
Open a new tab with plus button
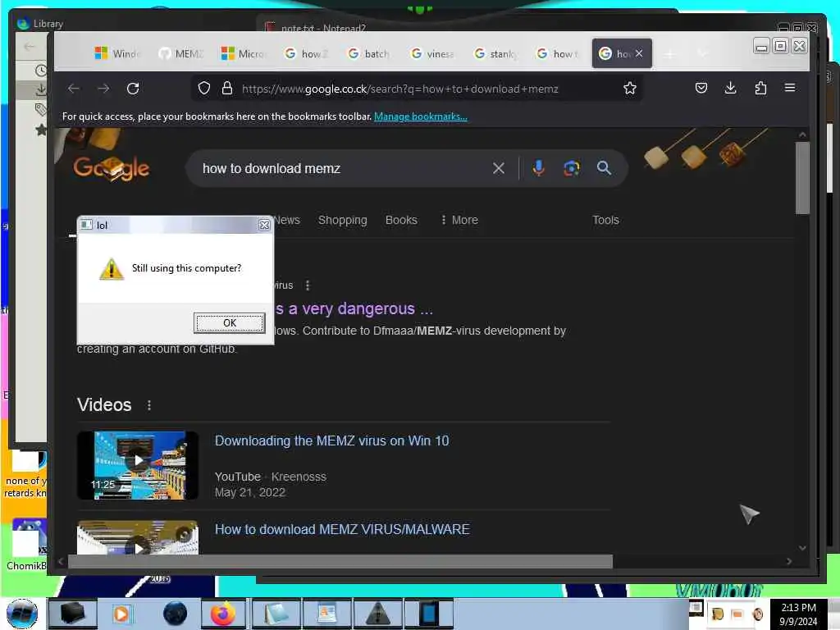pos(669,53)
